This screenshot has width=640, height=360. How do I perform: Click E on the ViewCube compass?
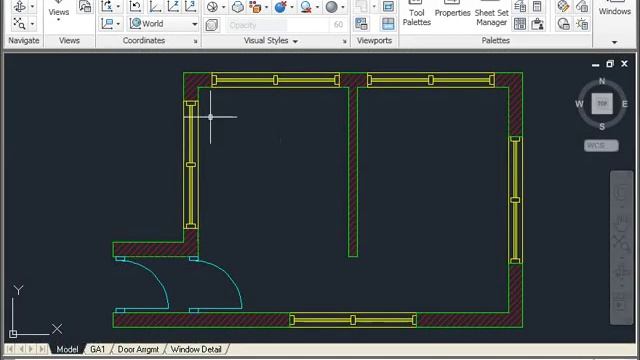tap(624, 104)
